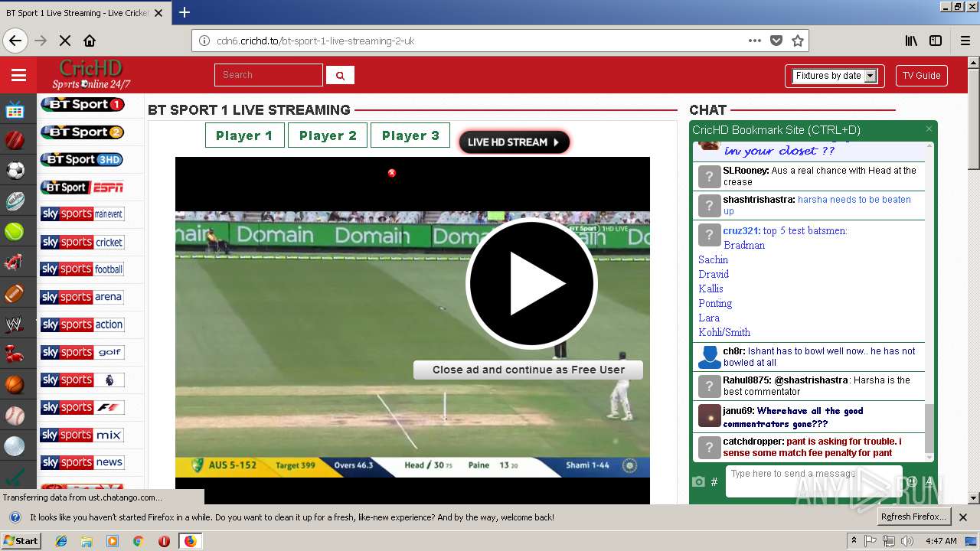Open Sky Sports Main Event channel
The height and width of the screenshot is (551, 980).
82,214
